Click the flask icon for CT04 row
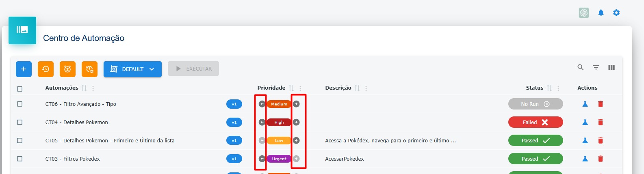Image resolution: width=644 pixels, height=174 pixels. [585, 122]
